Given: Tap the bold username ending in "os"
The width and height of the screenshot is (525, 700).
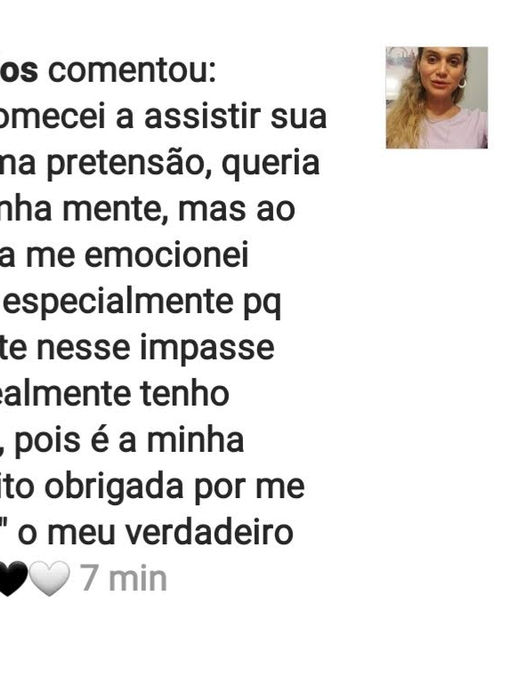Looking at the screenshot, I should (x=19, y=72).
